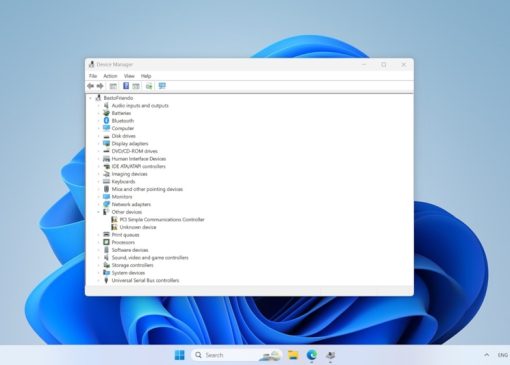
Task: Click the Display adapters category icon
Action: 106,143
